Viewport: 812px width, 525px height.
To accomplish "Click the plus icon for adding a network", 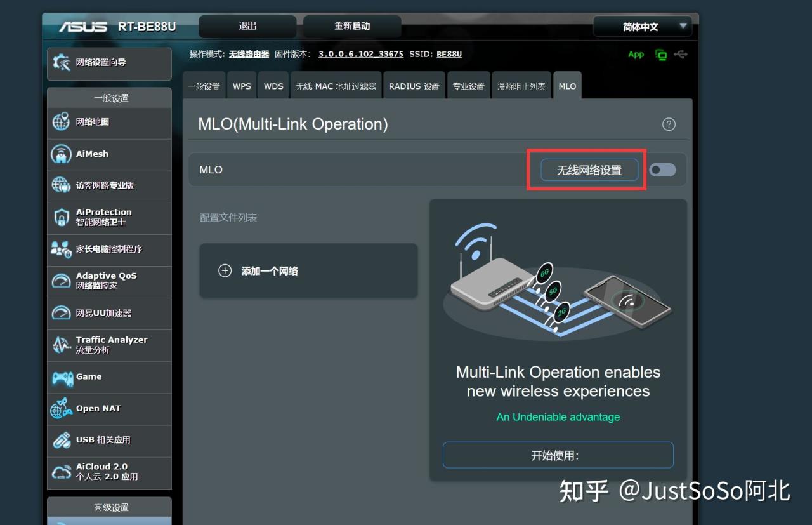I will 225,271.
